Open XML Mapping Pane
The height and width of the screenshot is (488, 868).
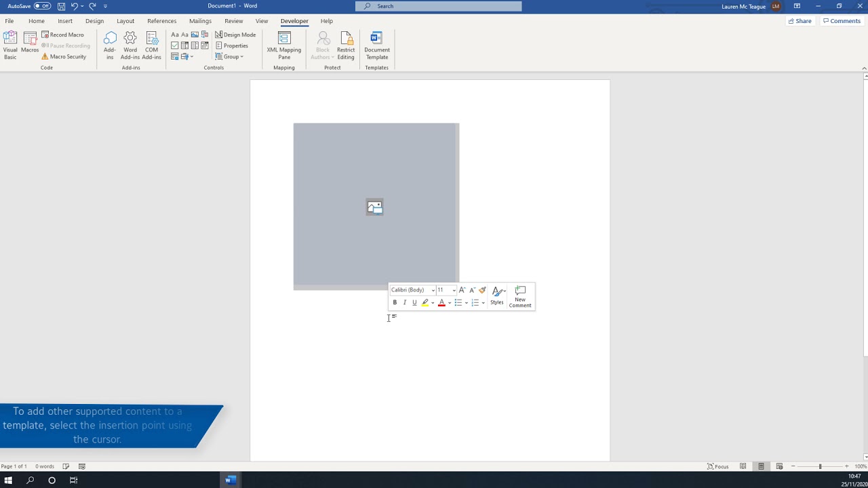pyautogui.click(x=284, y=45)
